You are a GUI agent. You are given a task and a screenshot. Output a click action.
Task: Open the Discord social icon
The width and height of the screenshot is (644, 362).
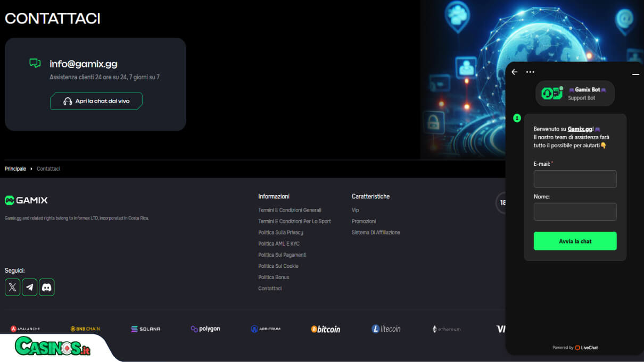tap(47, 288)
